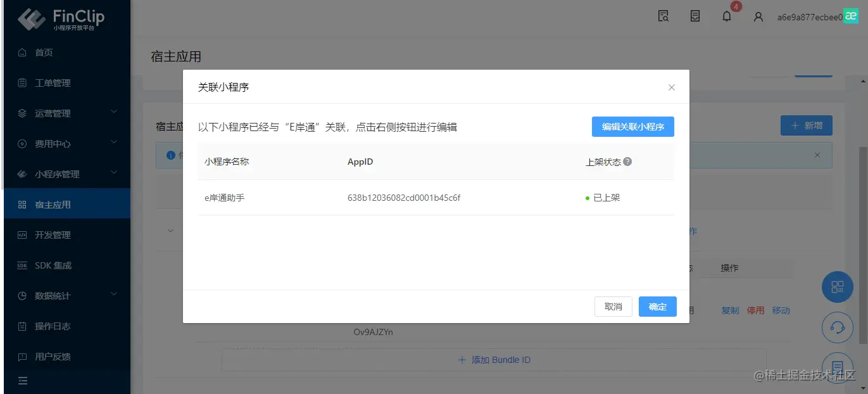Click 取消 in the dialog

[613, 307]
